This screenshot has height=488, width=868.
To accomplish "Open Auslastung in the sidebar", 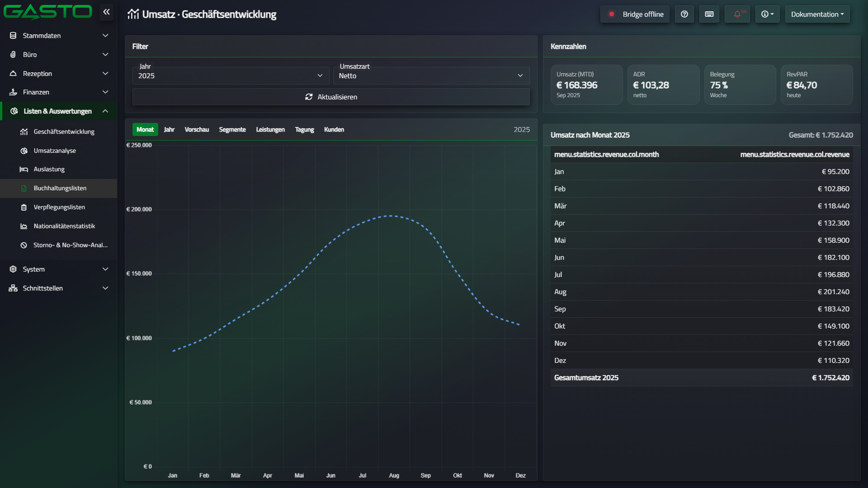I will point(59,169).
